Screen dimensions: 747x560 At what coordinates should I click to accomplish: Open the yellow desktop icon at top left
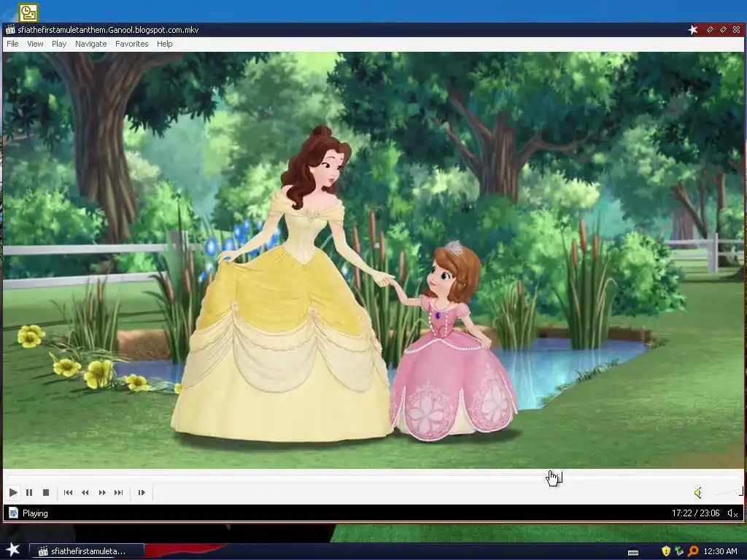tap(28, 12)
